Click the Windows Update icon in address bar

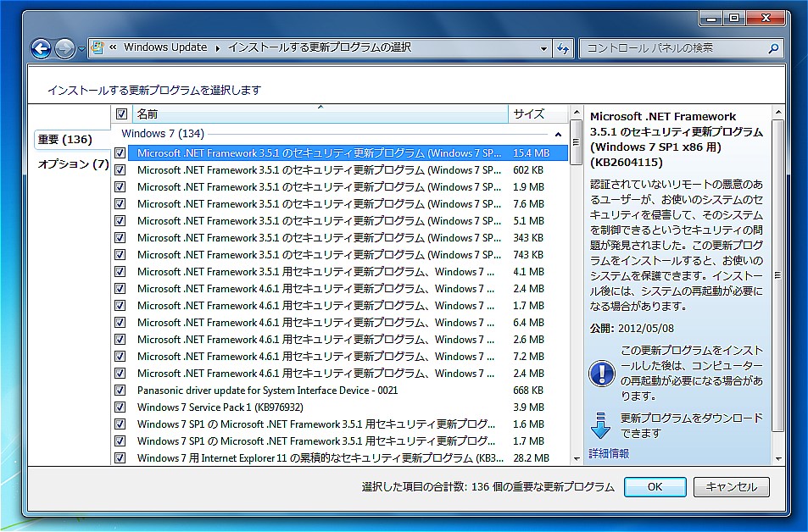[x=98, y=48]
